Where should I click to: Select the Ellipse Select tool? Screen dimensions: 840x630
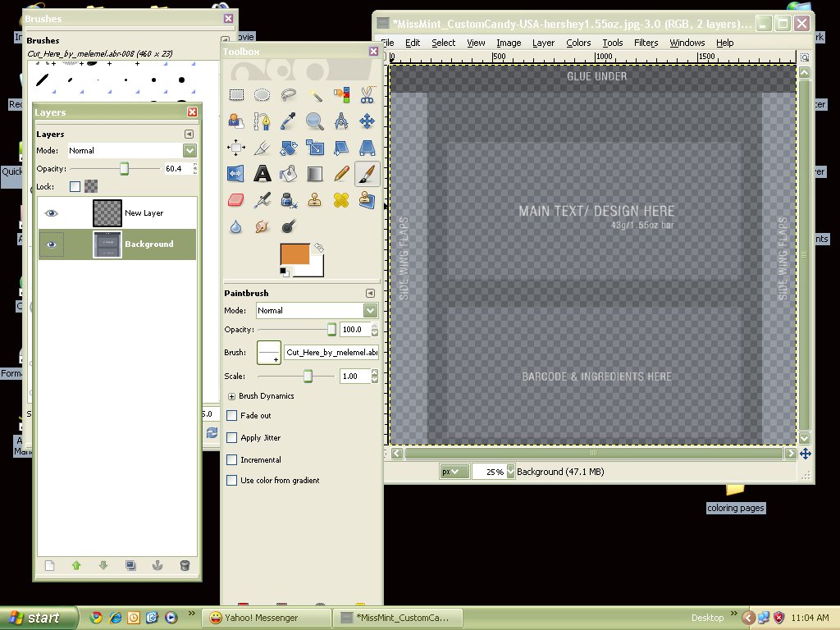coord(262,95)
